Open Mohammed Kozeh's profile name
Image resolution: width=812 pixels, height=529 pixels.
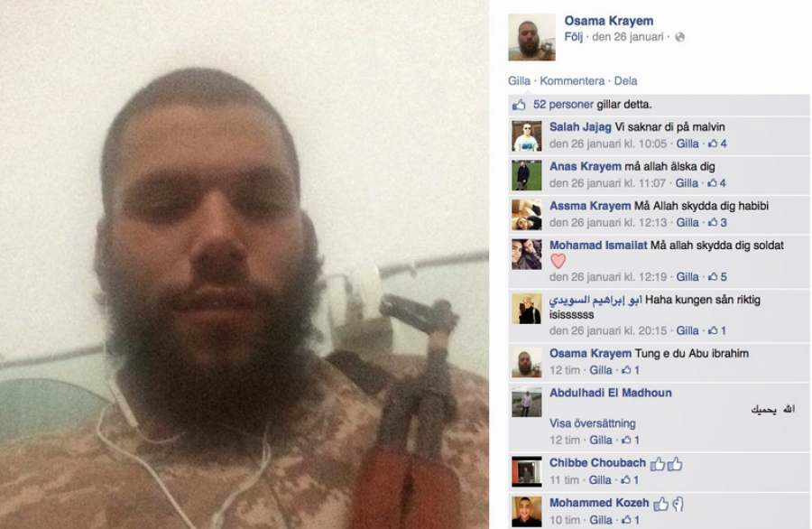pyautogui.click(x=599, y=503)
